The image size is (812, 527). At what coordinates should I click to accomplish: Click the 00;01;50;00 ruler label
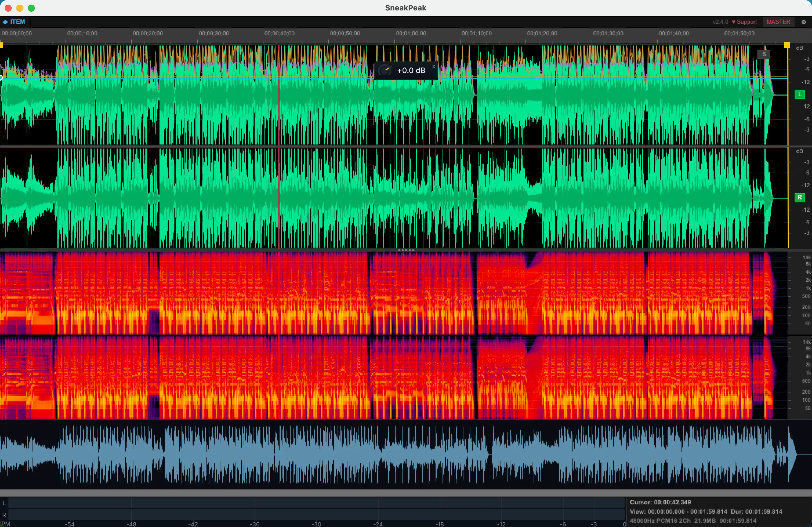coord(739,33)
